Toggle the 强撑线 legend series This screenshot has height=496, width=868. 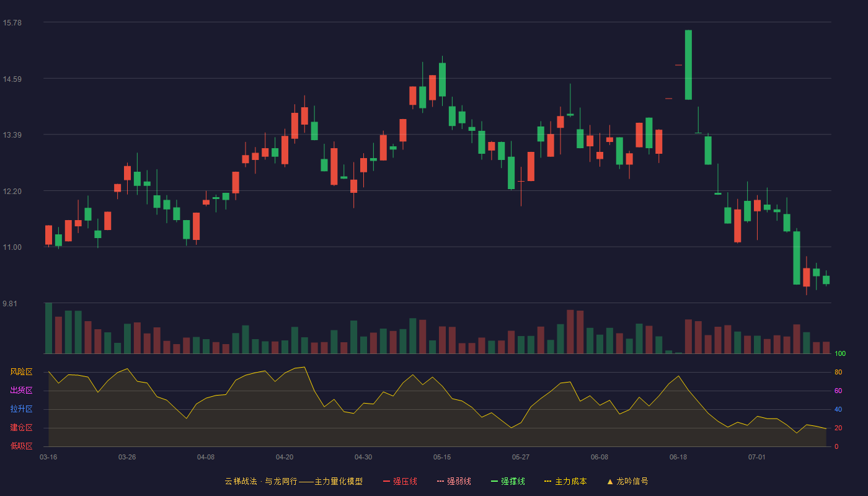click(x=508, y=481)
